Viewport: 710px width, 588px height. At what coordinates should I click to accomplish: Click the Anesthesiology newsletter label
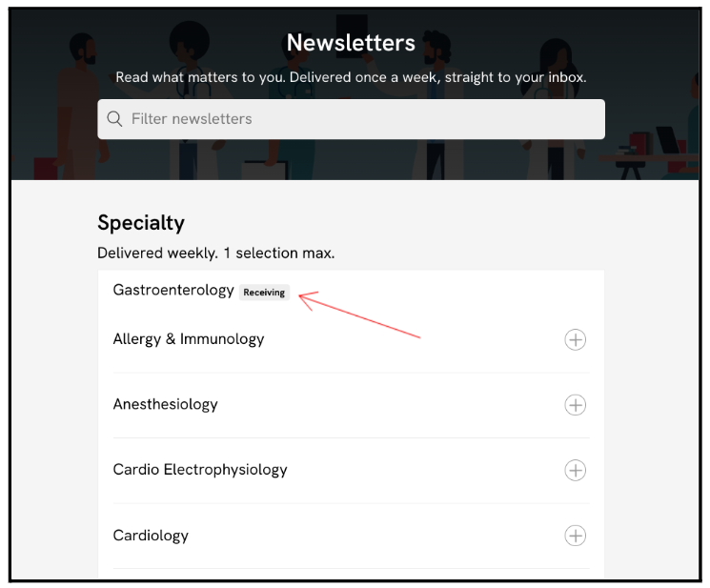165,404
